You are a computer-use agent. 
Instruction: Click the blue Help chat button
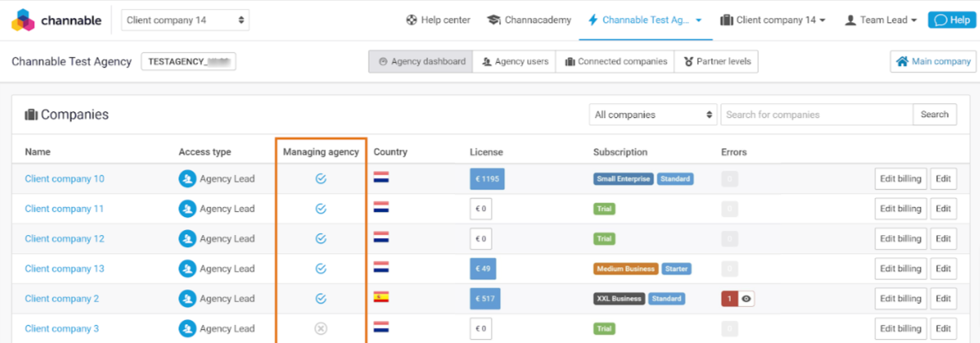(952, 20)
